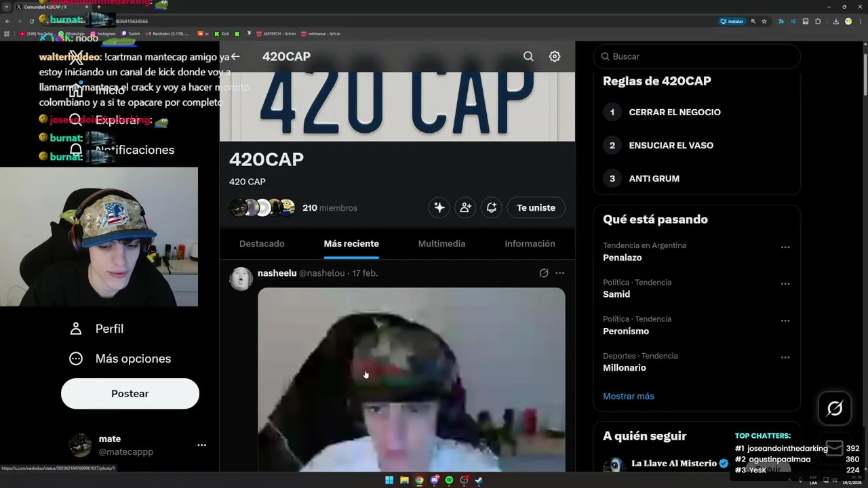868x488 pixels.
Task: Switch to the Destacado tab
Action: click(262, 244)
